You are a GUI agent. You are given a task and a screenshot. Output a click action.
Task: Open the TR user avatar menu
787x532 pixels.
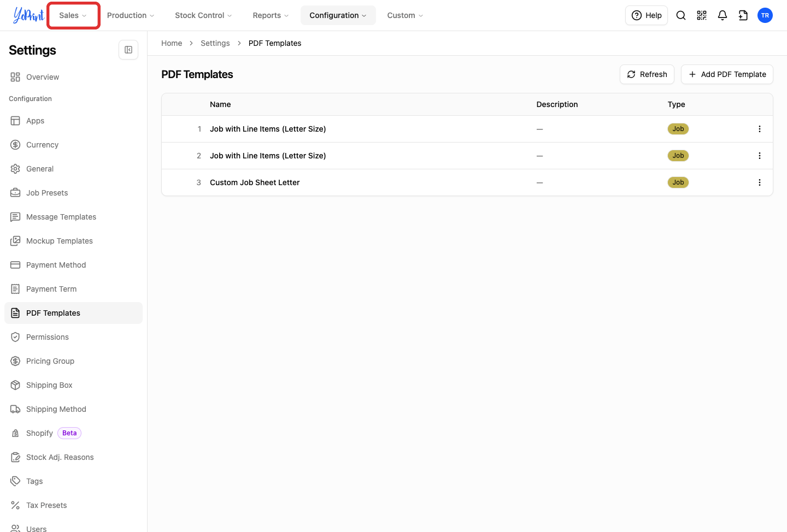click(x=765, y=15)
